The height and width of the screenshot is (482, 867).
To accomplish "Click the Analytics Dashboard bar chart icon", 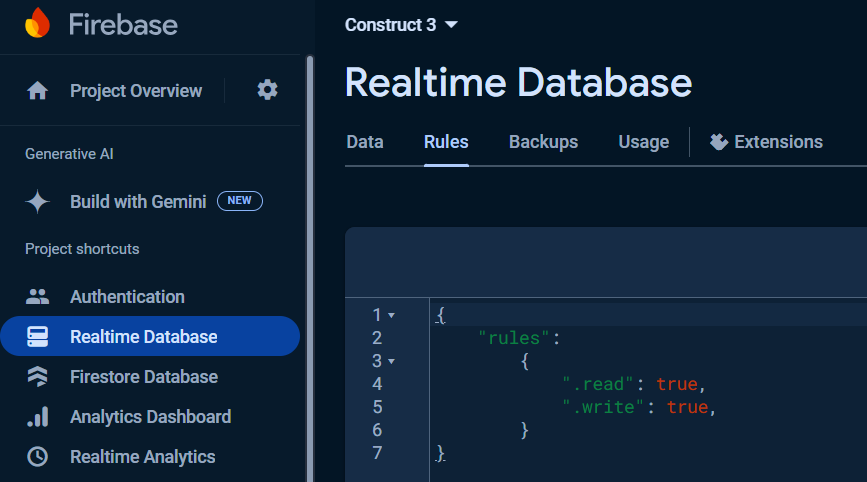I will [38, 417].
